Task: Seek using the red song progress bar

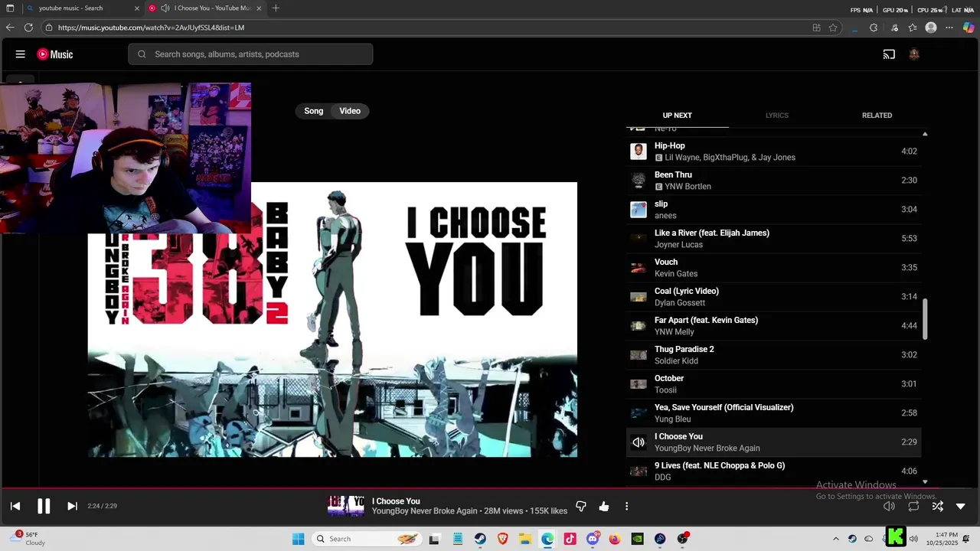Action: click(x=490, y=487)
